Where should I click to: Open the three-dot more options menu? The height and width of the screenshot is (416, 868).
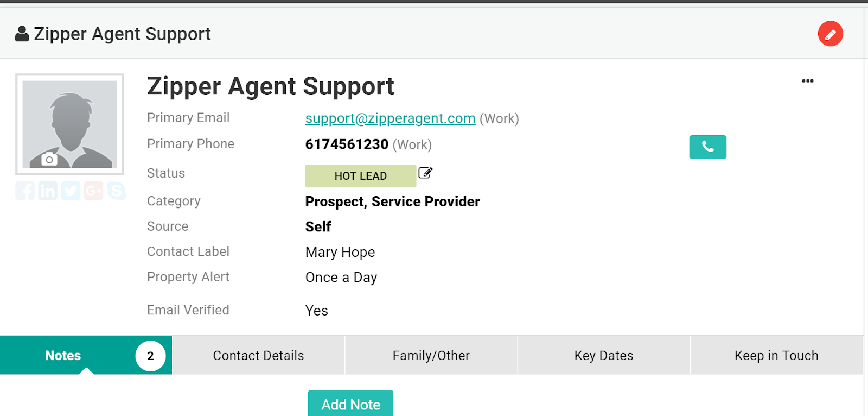coord(808,81)
